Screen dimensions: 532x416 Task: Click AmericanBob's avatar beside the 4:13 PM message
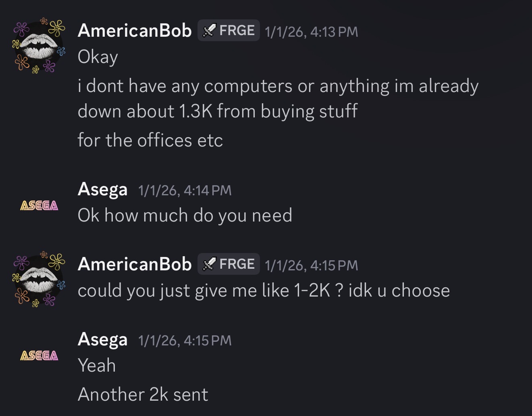[39, 46]
